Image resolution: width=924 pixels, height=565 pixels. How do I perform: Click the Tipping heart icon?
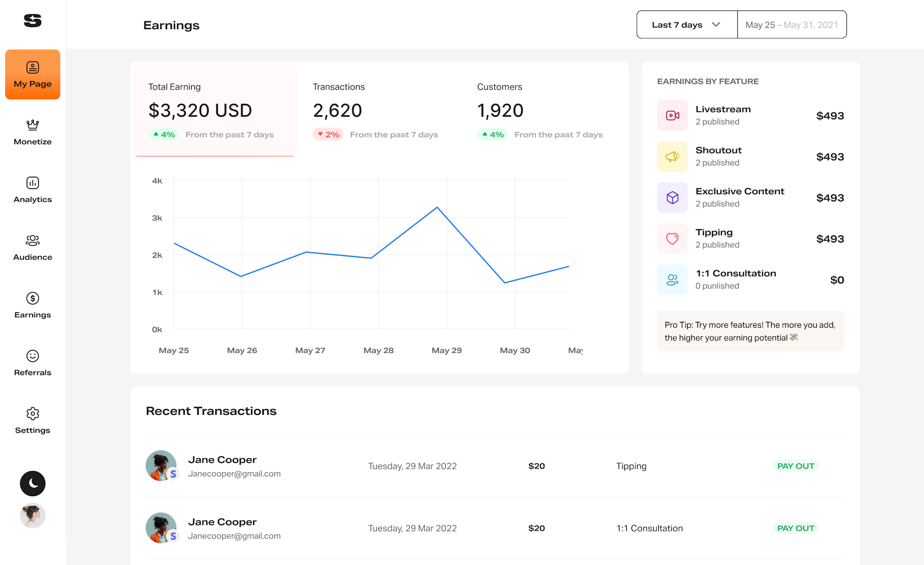672,239
